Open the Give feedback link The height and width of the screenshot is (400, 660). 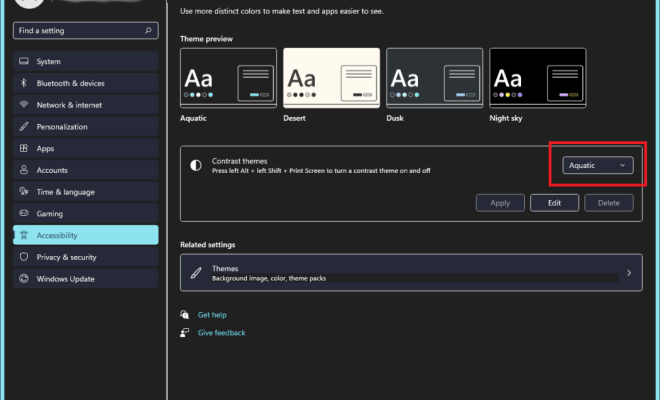221,333
